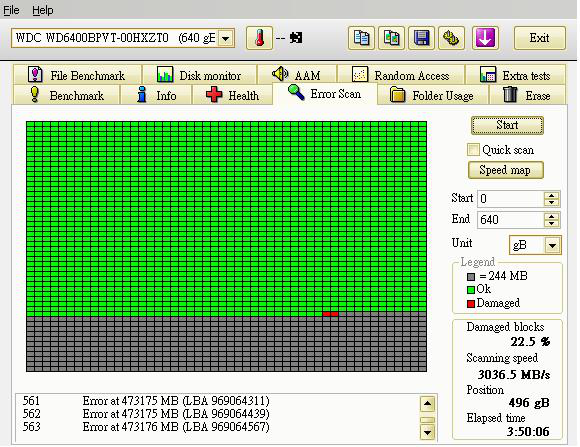This screenshot has width=580, height=447.
Task: Open the Benchmark tab
Action: (67, 95)
